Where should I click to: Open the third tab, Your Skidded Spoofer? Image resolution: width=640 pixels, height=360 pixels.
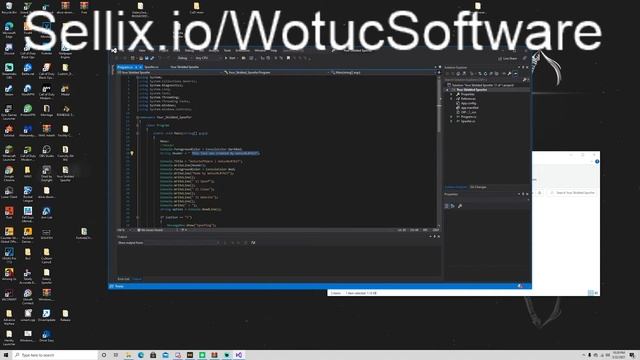pos(184,67)
